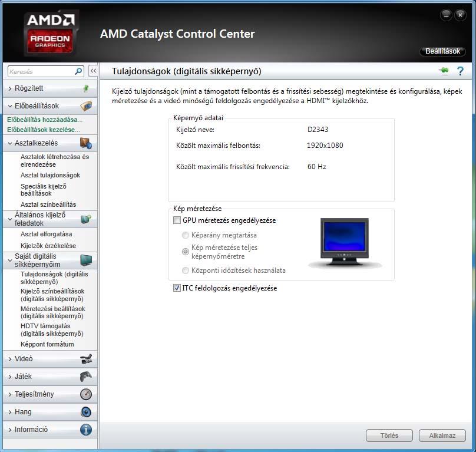The image size is (476, 452).
Task: Open the Képpont formátum page
Action: [47, 344]
